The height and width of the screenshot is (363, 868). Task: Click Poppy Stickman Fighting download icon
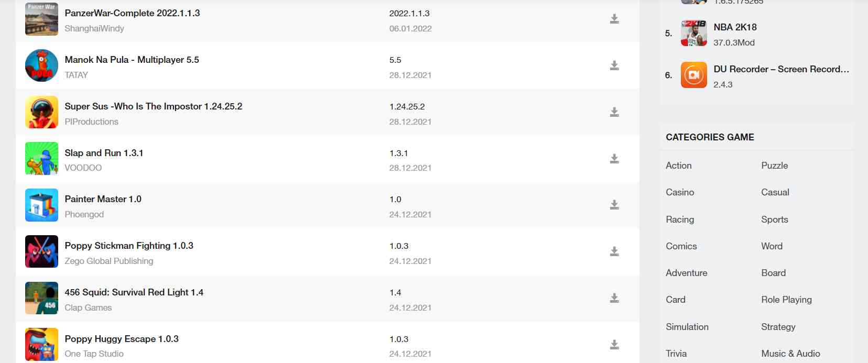(x=614, y=252)
